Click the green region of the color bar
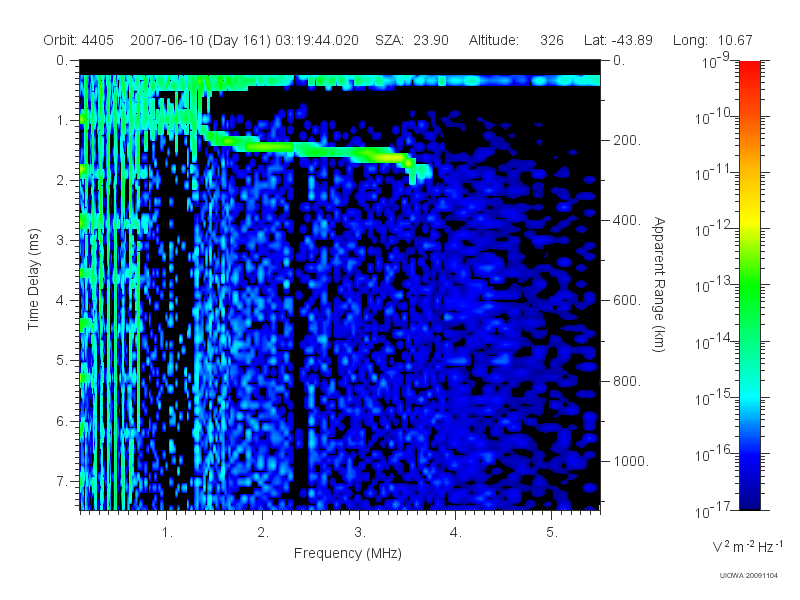Screen dimensions: 800x600 [x=749, y=296]
